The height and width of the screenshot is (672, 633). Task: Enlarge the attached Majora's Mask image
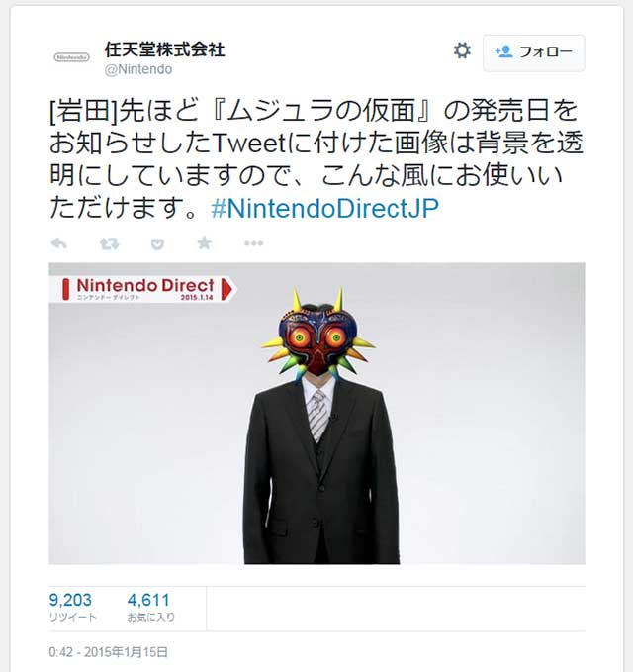[x=316, y=414]
